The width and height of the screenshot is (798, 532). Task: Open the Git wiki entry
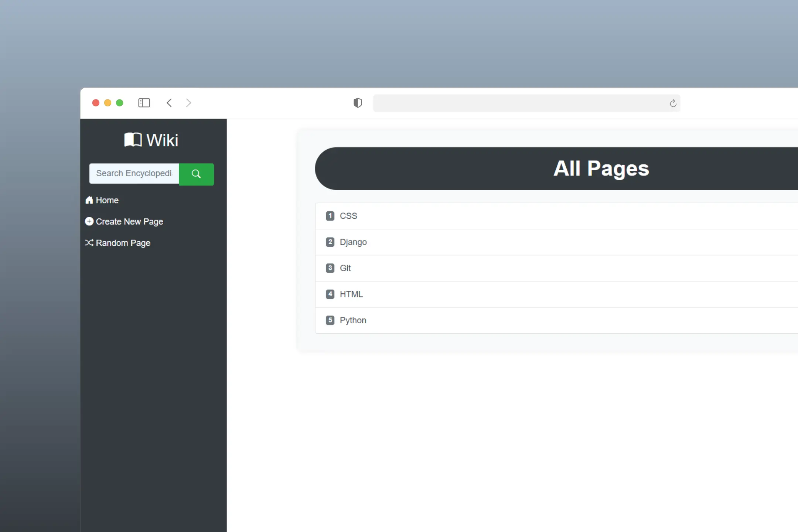[x=345, y=268]
